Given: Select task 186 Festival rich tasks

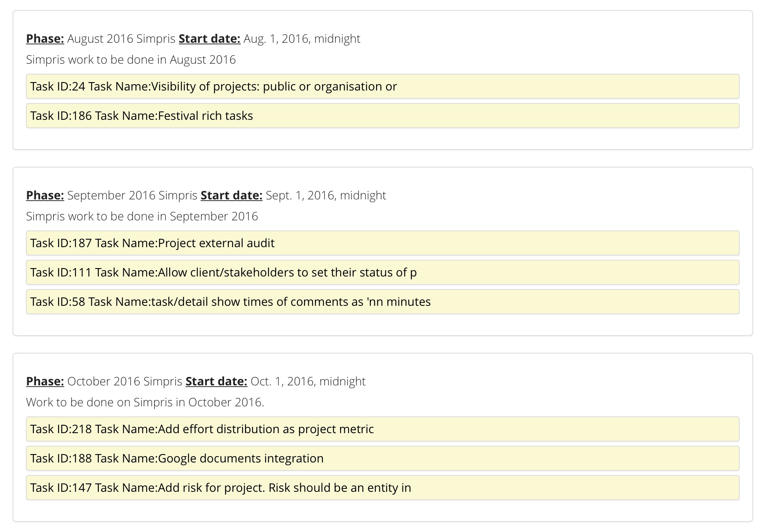Looking at the screenshot, I should coord(382,116).
